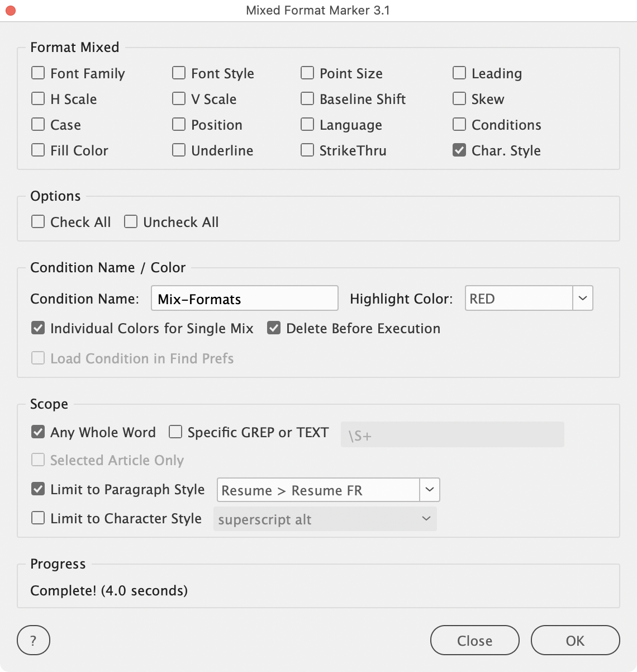Open the Highlight Color dropdown
This screenshot has width=637, height=672.
point(582,299)
